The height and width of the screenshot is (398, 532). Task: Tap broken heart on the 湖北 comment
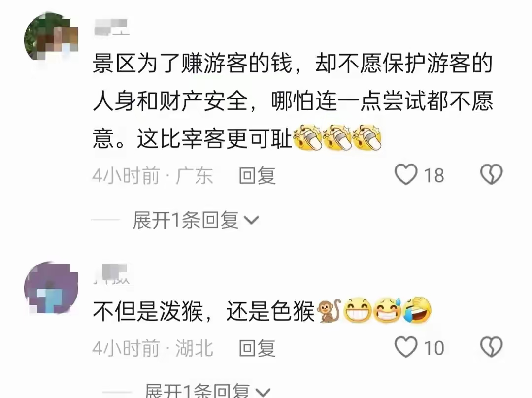(491, 347)
